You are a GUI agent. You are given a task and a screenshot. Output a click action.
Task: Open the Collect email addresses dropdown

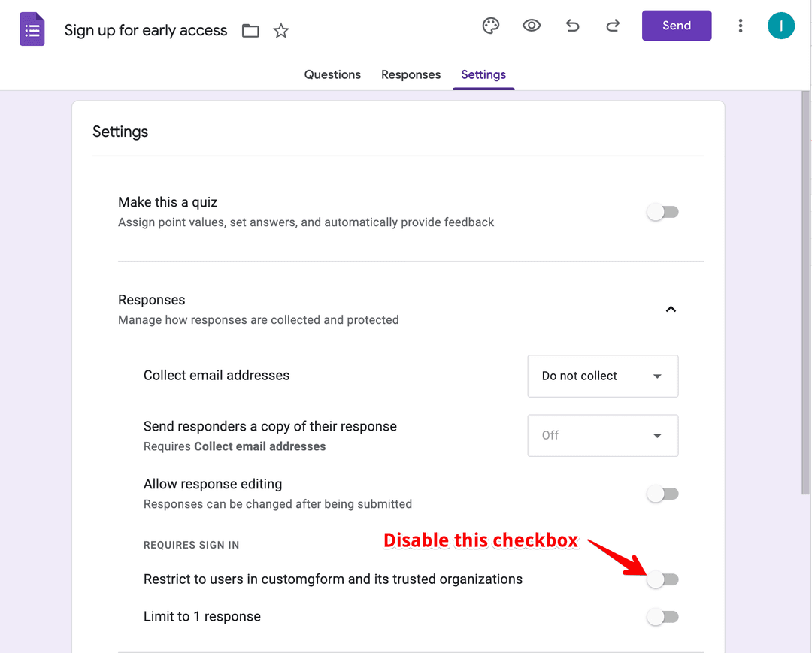pos(602,376)
